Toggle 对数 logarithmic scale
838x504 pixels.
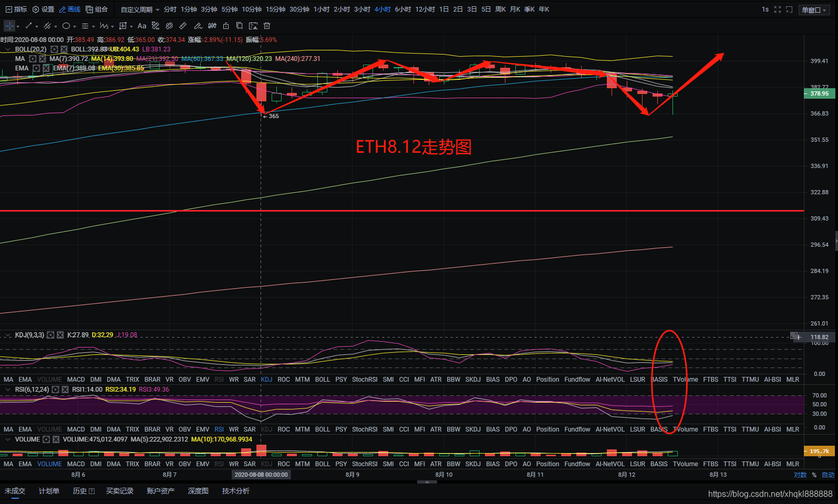(800, 475)
